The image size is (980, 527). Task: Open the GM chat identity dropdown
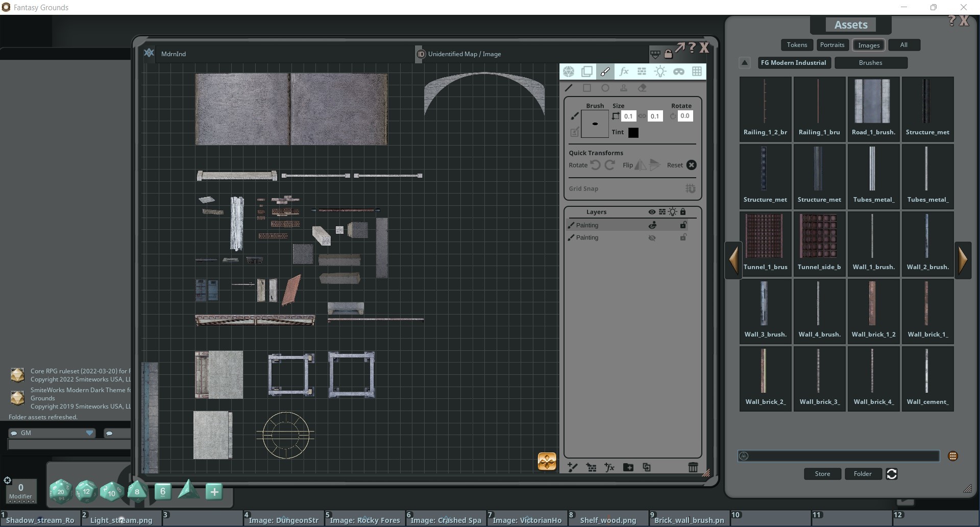coord(90,433)
